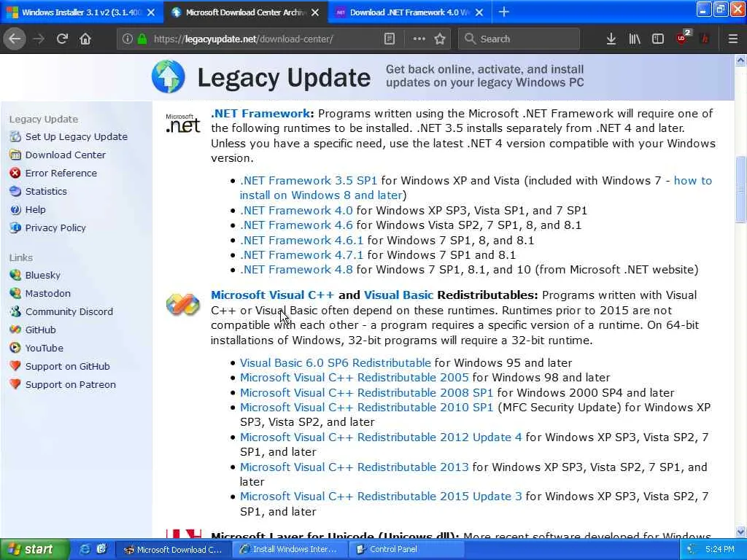The height and width of the screenshot is (560, 747).
Task: Download .NET Framework 4.0
Action: point(296,211)
